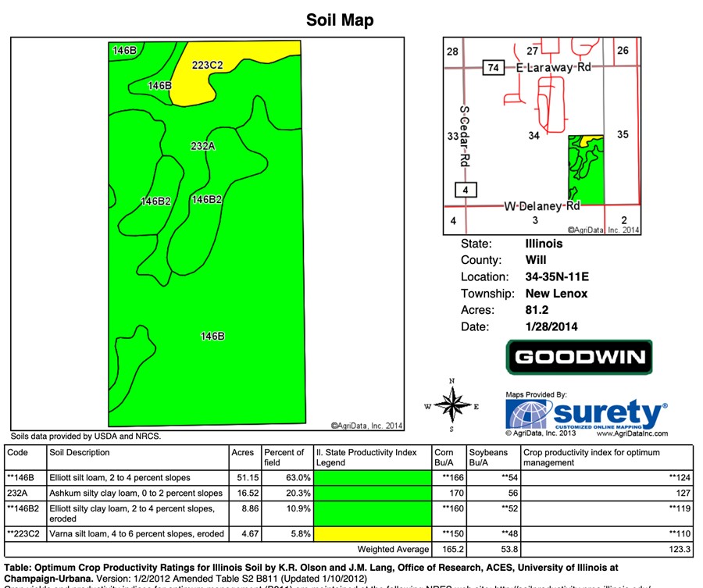
Task: Click the Township value "New Lenox"
Action: point(556,294)
